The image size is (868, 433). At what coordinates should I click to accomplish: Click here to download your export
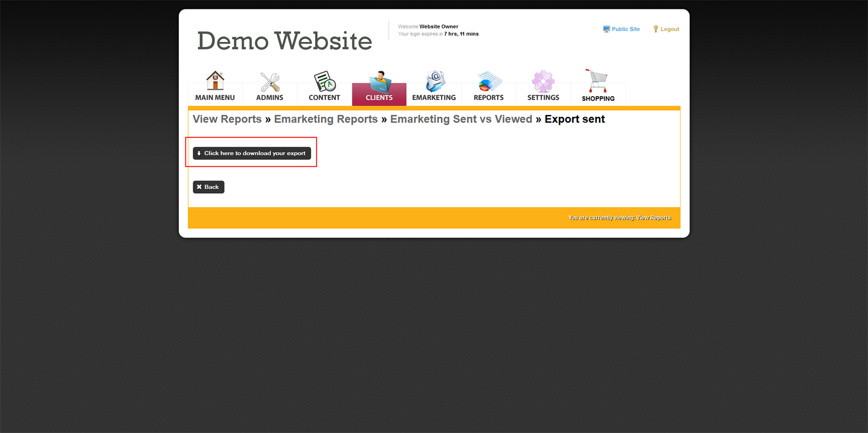[252, 153]
